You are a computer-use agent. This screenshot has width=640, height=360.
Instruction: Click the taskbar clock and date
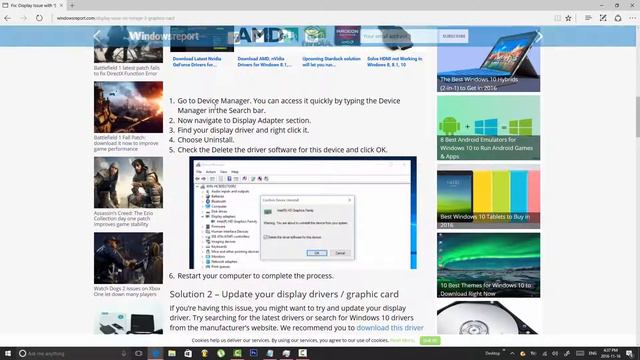coord(611,353)
